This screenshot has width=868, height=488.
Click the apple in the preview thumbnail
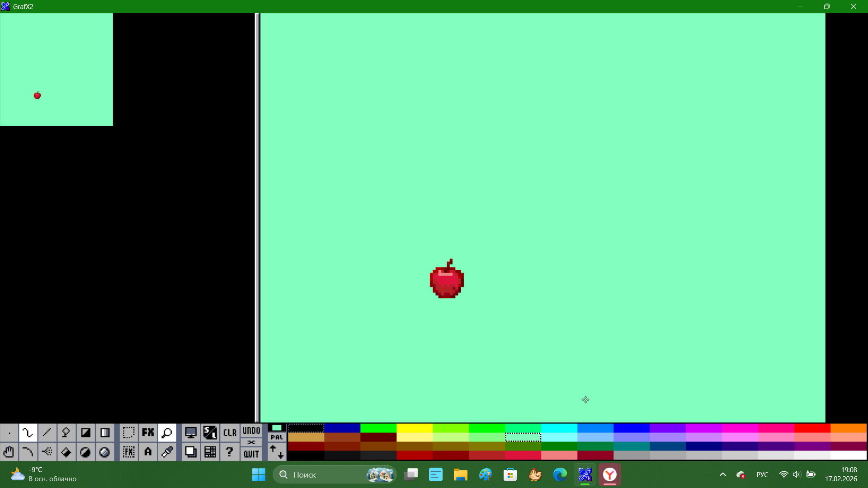click(38, 95)
